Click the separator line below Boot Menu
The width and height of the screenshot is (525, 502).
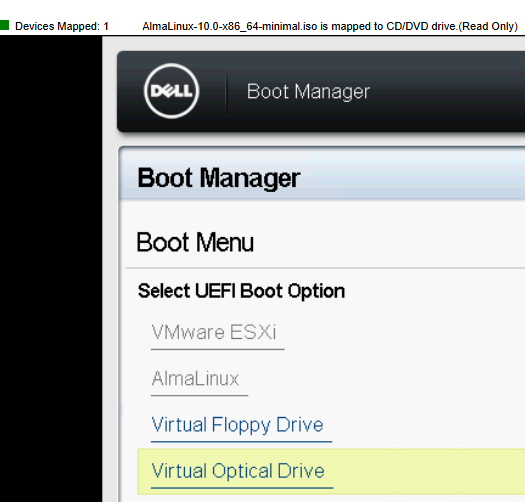pos(325,268)
